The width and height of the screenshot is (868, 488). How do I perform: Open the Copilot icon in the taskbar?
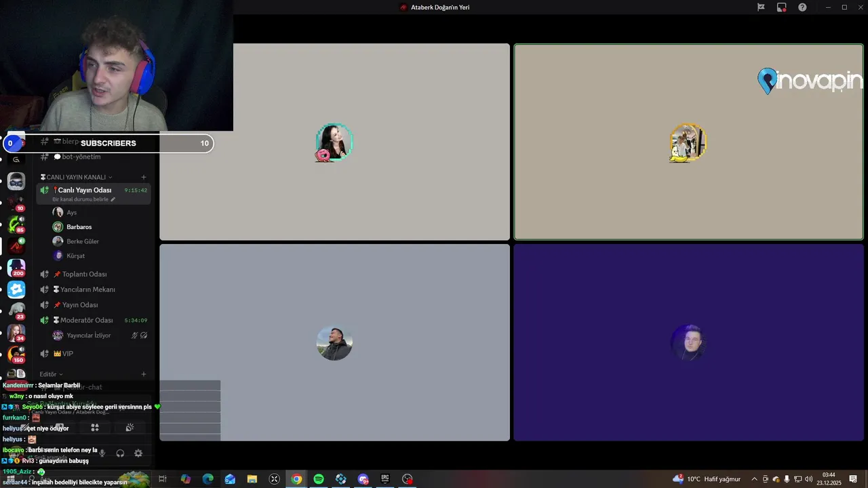(x=186, y=479)
